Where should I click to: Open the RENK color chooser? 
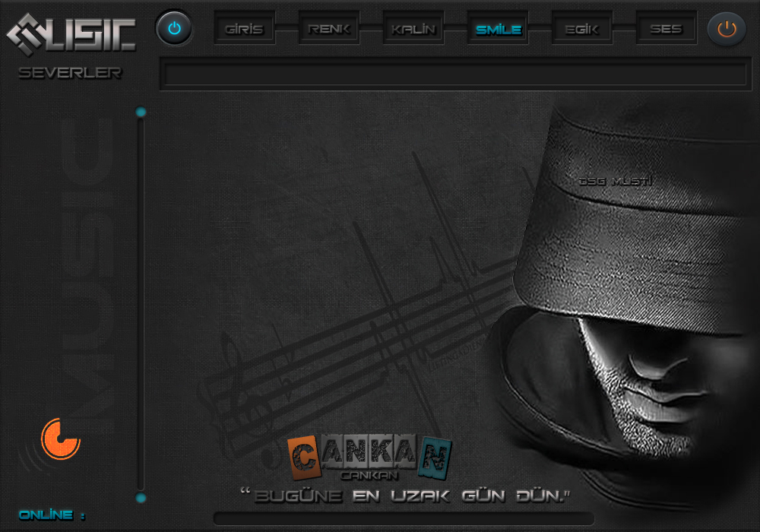point(329,30)
